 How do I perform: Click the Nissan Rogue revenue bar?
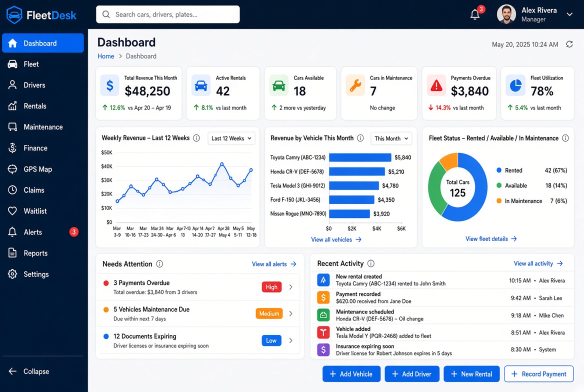[x=349, y=214]
